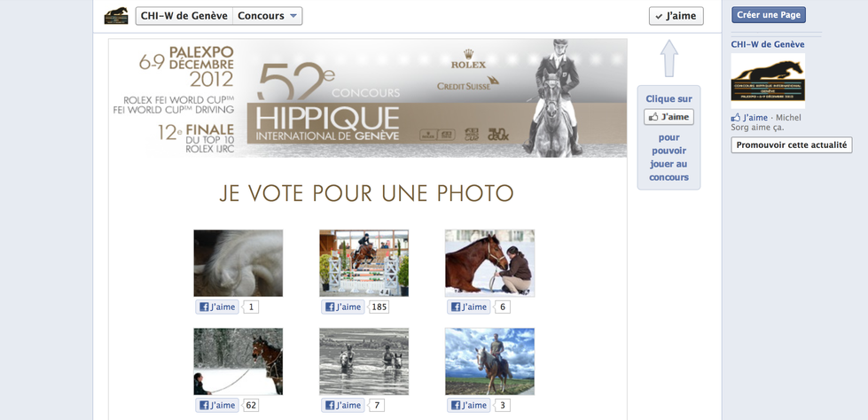Like the snowy lunging photo with 62 votes
The width and height of the screenshot is (868, 420).
click(x=217, y=405)
